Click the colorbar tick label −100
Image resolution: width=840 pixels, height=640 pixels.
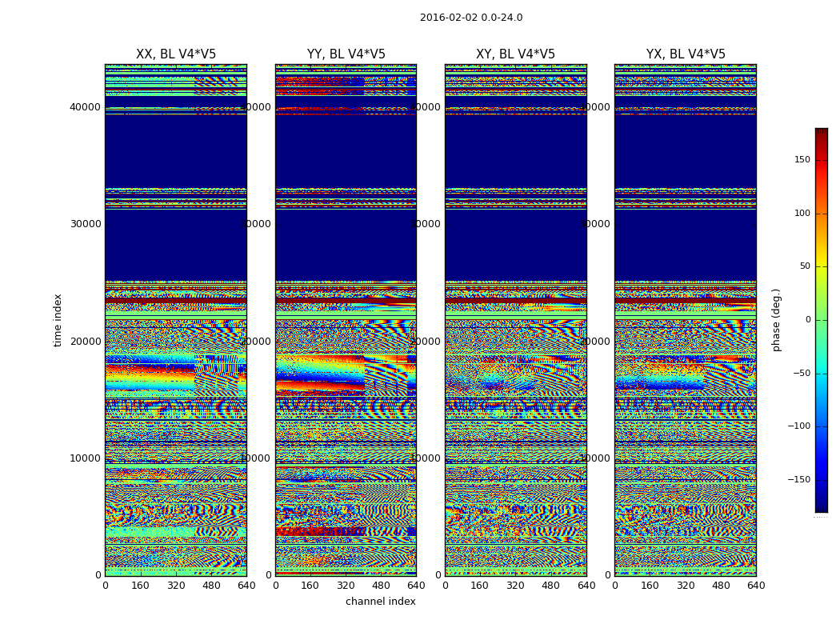(x=799, y=426)
